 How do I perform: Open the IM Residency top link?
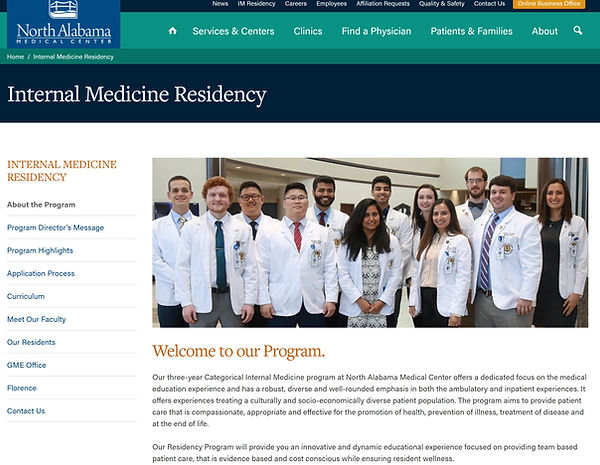256,4
